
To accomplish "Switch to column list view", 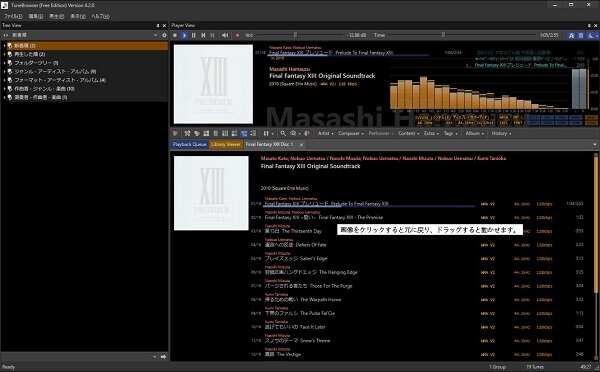I will click(x=225, y=133).
